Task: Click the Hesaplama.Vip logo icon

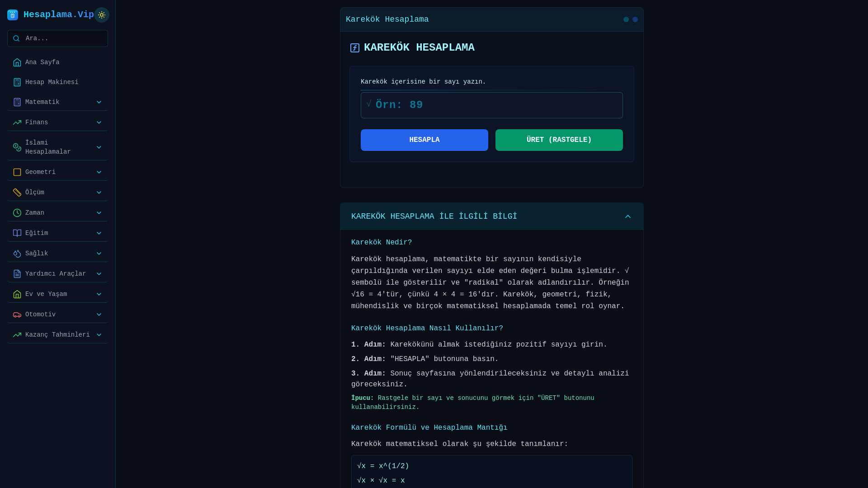Action: 13,15
